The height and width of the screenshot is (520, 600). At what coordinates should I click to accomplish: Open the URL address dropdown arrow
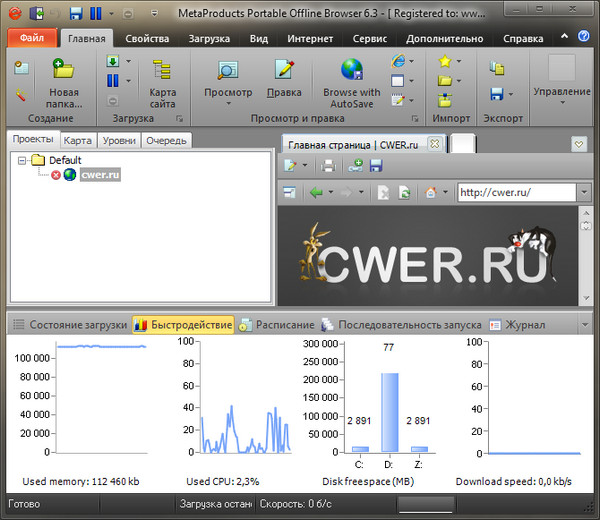point(583,192)
